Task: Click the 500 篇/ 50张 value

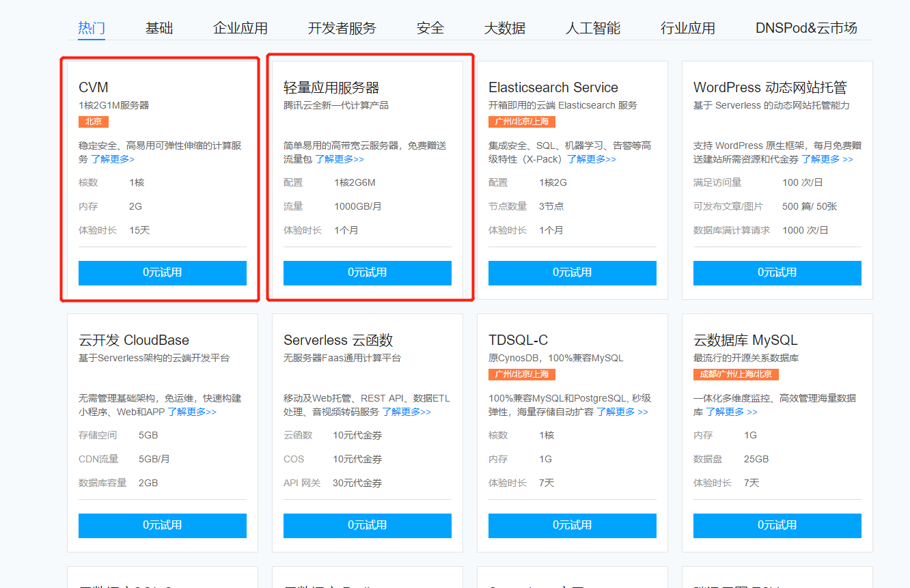Action: [810, 206]
